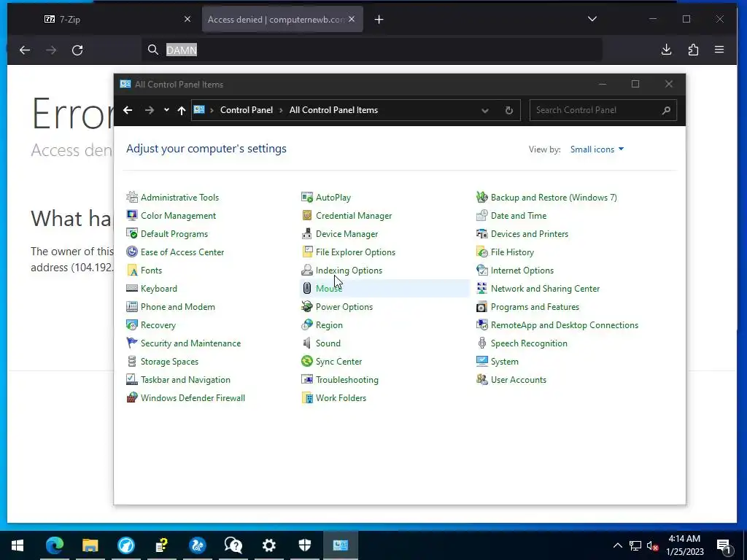Open the Mouse icon
747x560 pixels.
pyautogui.click(x=307, y=289)
